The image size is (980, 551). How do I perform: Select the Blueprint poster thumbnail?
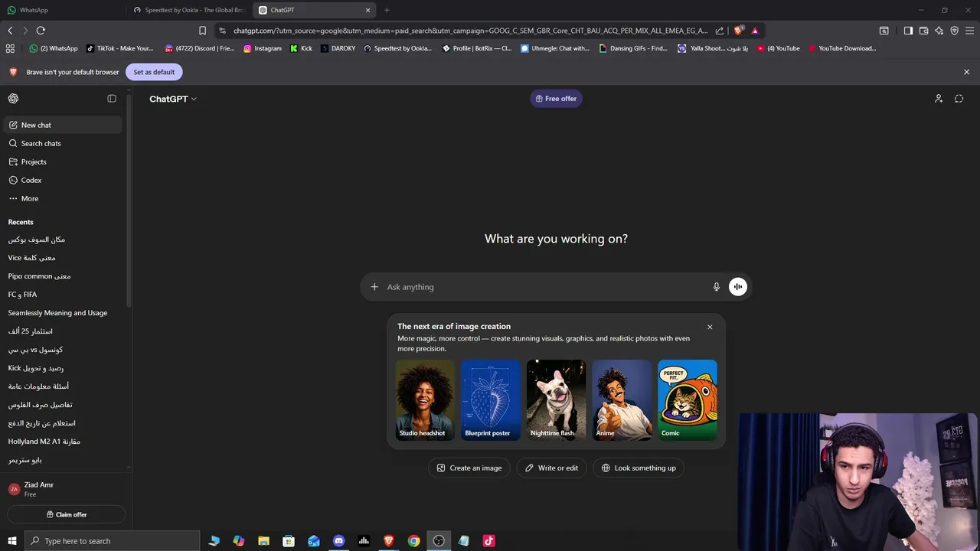pos(491,399)
